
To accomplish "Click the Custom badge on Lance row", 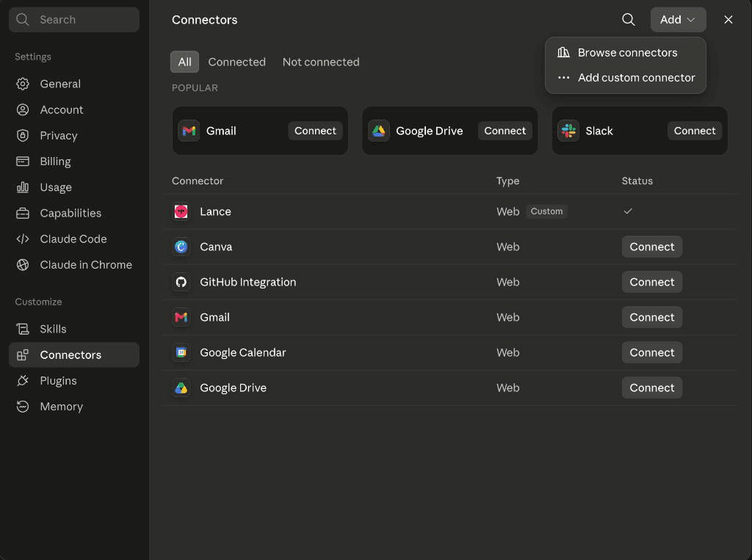I will (546, 211).
